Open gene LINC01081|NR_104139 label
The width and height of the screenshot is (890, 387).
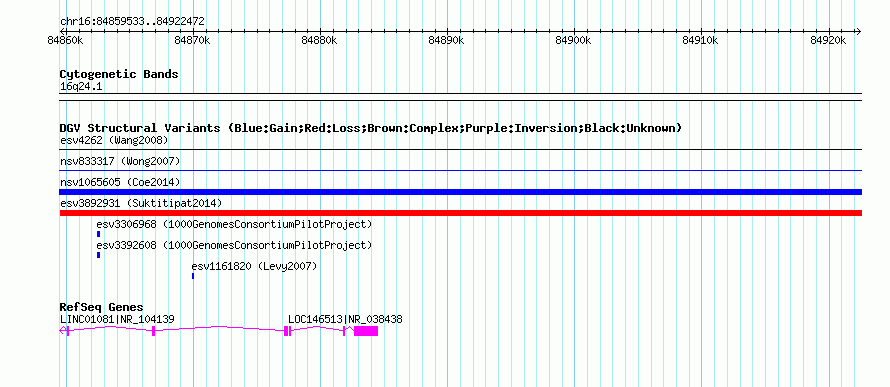tap(117, 319)
